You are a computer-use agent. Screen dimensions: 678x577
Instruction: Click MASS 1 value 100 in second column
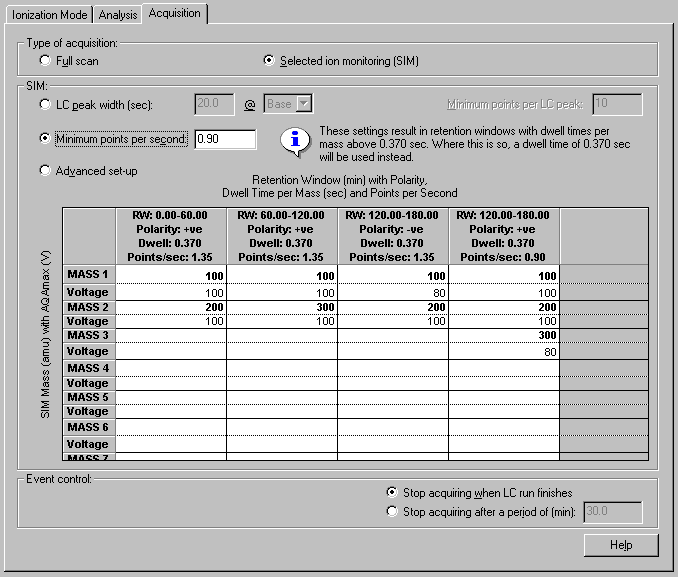282,275
